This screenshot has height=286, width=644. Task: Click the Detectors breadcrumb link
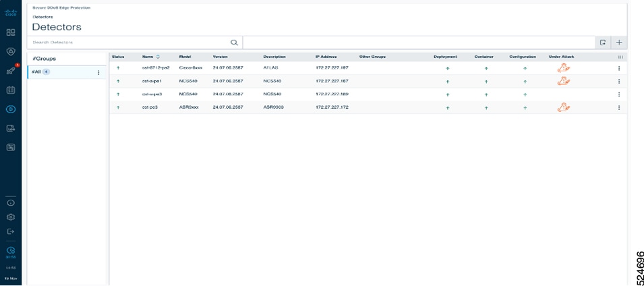[42, 17]
